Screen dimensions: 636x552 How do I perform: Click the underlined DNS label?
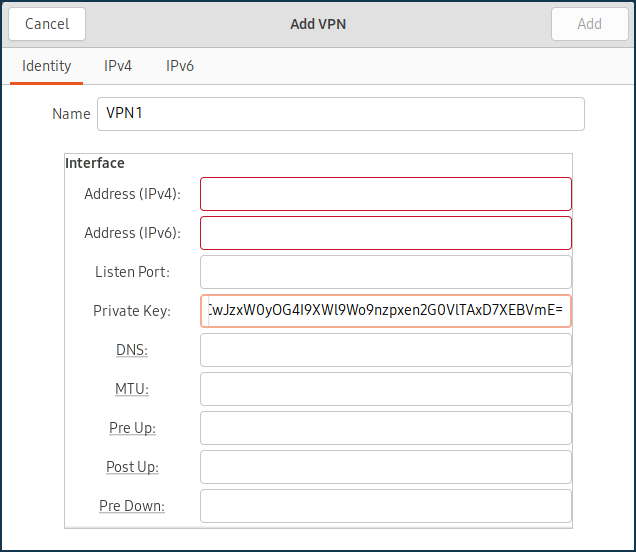click(131, 350)
